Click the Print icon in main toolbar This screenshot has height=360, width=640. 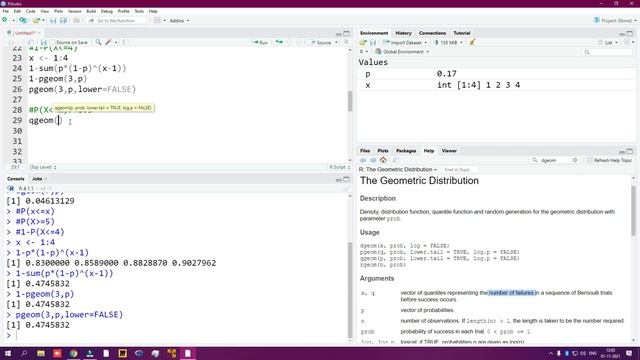(76, 20)
